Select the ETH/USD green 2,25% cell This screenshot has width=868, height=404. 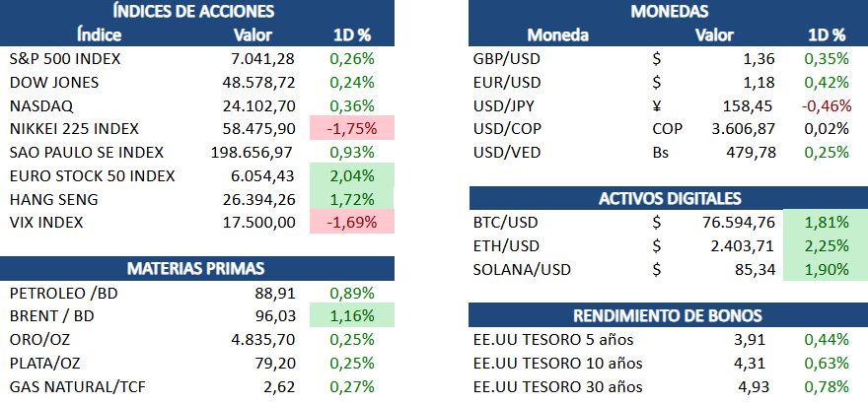pyautogui.click(x=826, y=245)
